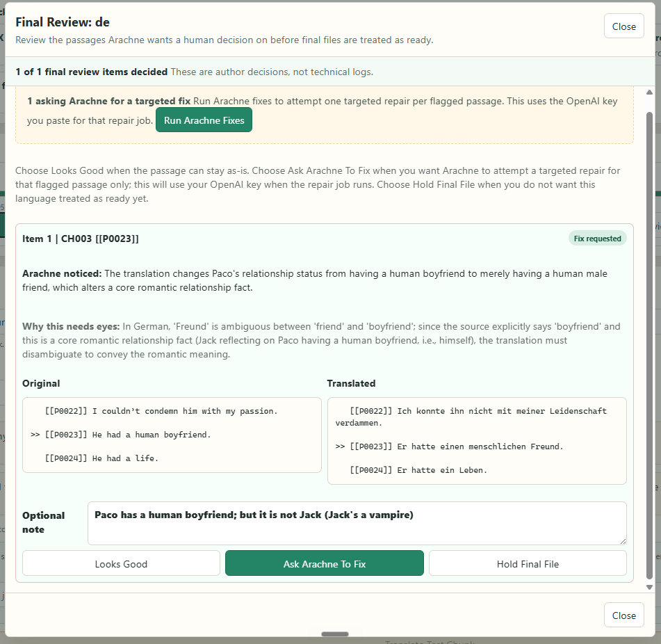Click the Fix requested status badge
Viewport: 661px width, 644px height.
click(x=597, y=239)
